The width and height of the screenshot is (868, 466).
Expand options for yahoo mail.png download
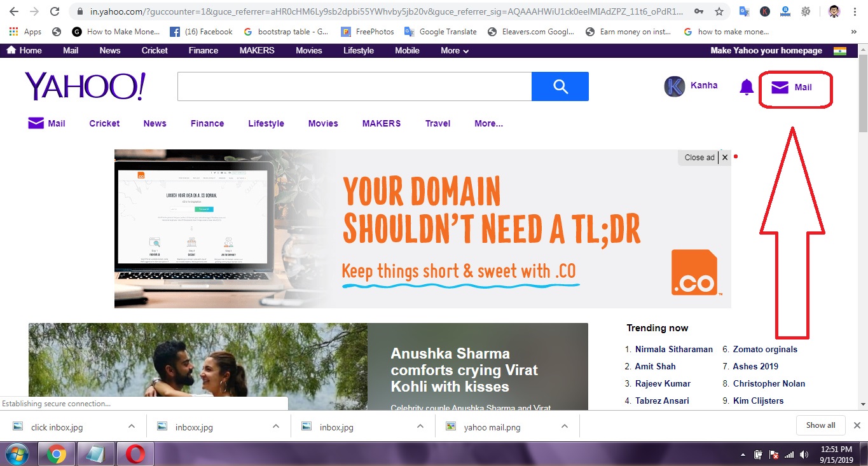(x=563, y=427)
